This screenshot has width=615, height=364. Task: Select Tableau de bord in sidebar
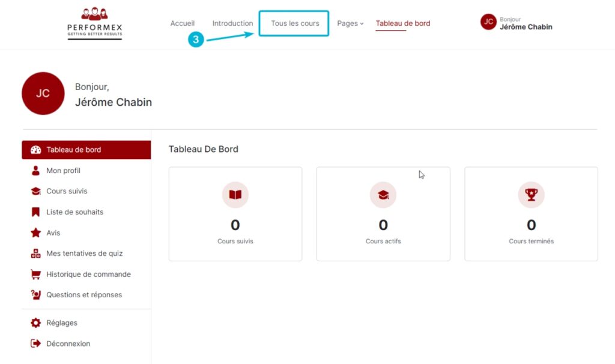(x=86, y=150)
